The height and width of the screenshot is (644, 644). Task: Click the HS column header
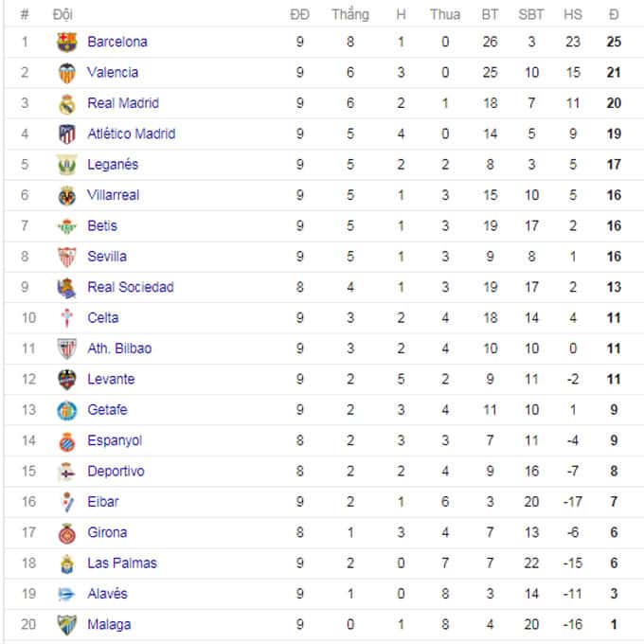tap(573, 14)
